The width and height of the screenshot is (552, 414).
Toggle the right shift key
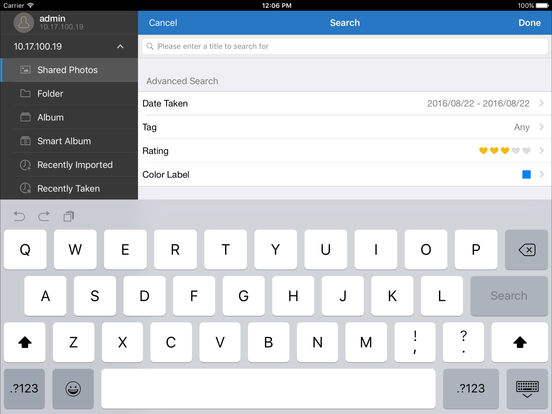pyautogui.click(x=520, y=342)
